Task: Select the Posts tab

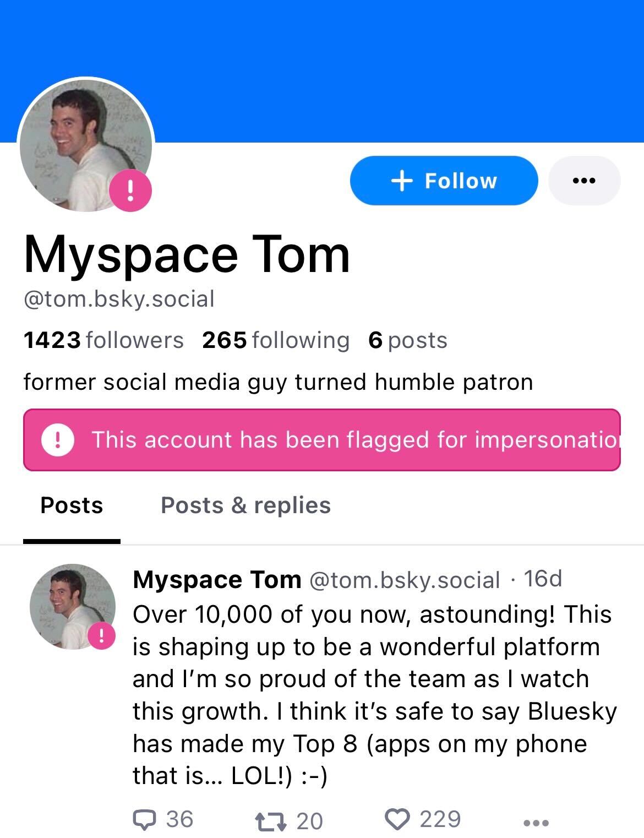Action: click(x=72, y=505)
